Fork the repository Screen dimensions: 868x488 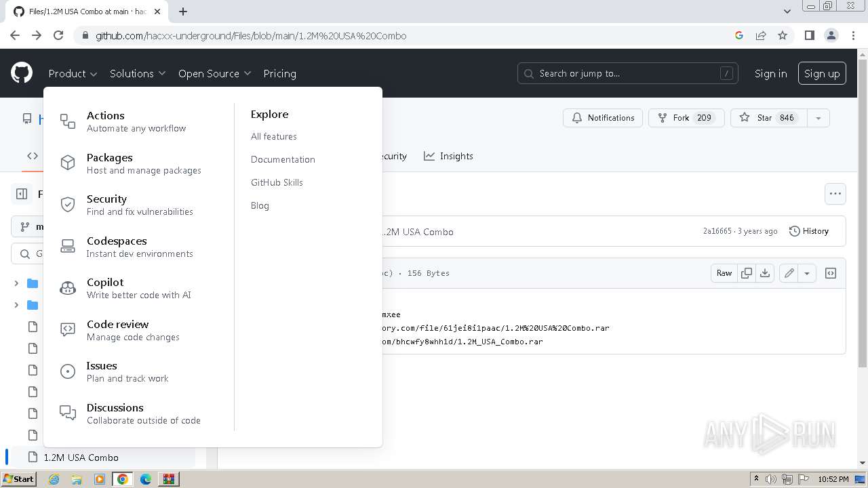[686, 118]
